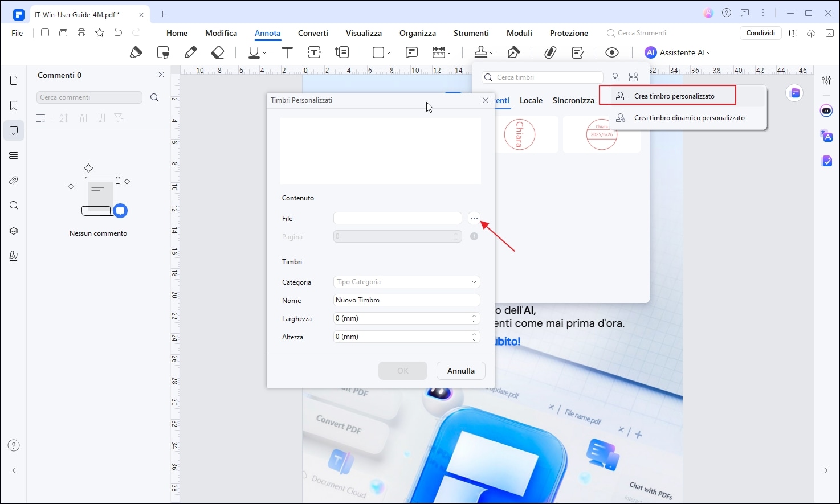Select the note edit tool in toolbar

578,52
